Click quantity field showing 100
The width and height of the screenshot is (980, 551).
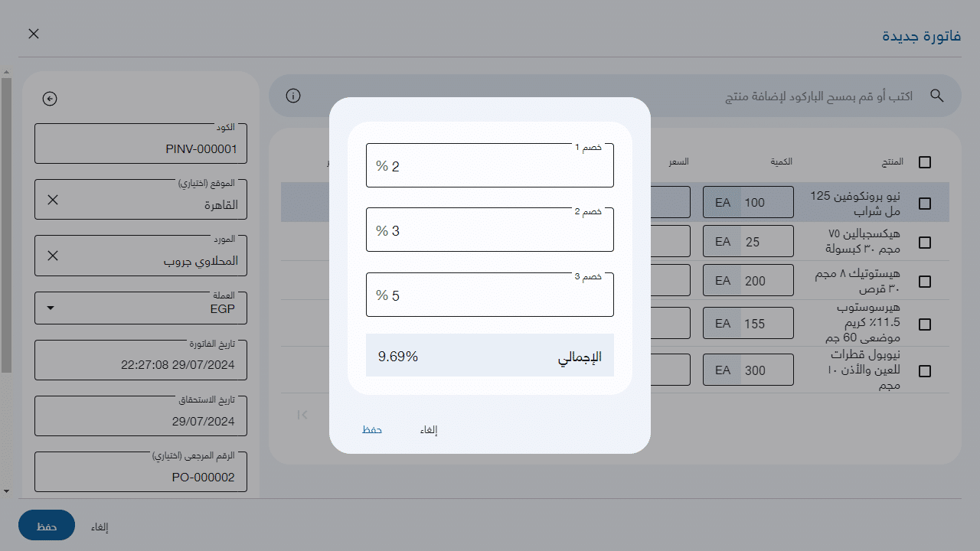tap(767, 203)
